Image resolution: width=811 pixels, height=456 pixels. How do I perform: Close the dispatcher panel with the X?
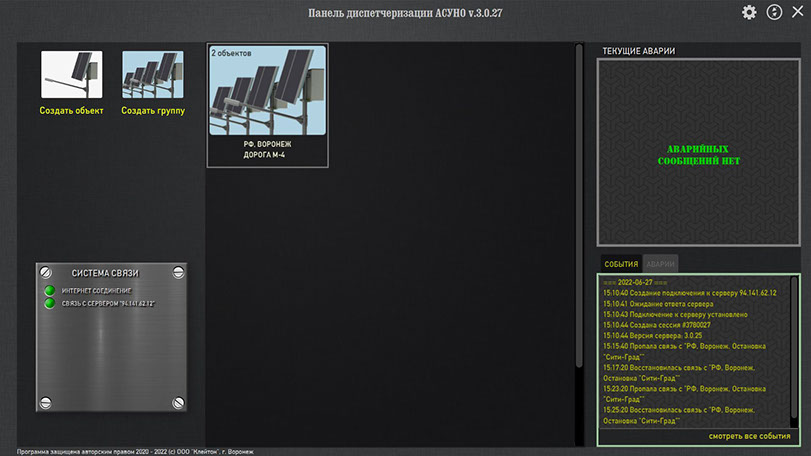(x=797, y=12)
